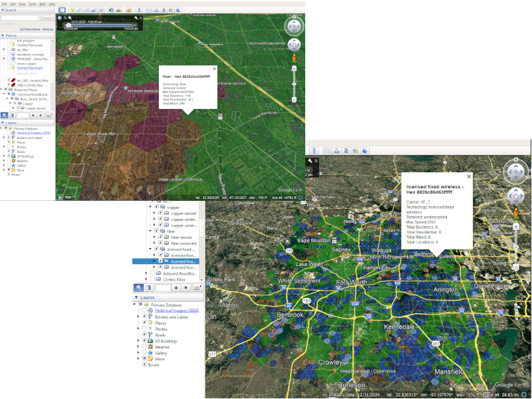The image size is (532, 399).
Task: Click Save Image icon in lower window toolbar
Action: (x=346, y=151)
